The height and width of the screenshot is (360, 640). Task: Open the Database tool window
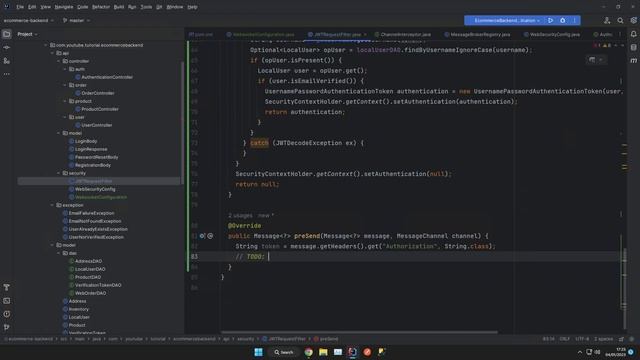[633, 47]
